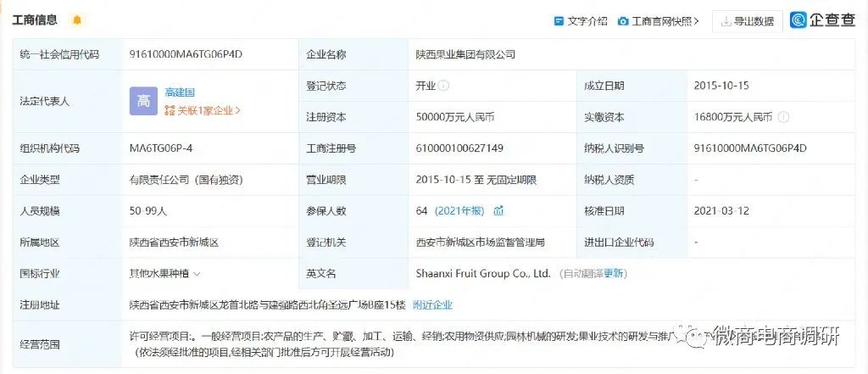
Task: Select region 陕西省西安市新城区 value
Action: click(x=174, y=243)
